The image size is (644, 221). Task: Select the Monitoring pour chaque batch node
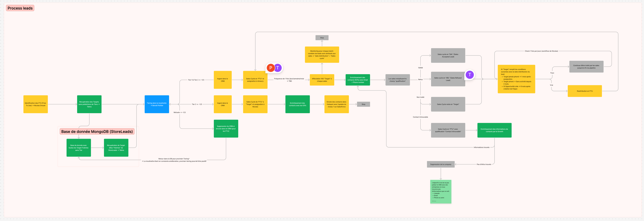pos(322,55)
